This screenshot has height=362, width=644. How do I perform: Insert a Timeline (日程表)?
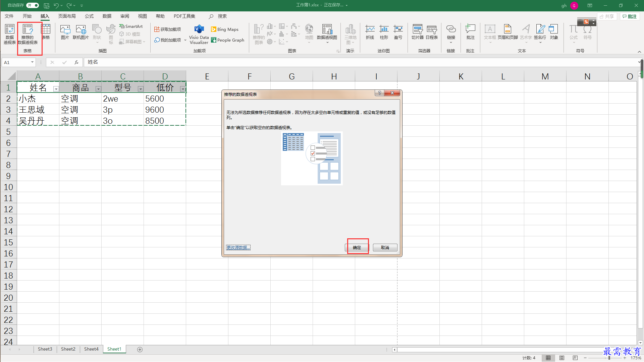pyautogui.click(x=432, y=32)
